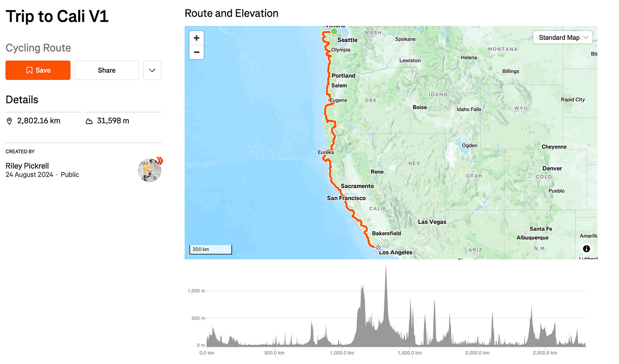The width and height of the screenshot is (619, 364).
Task: Click the Albuquerque map label
Action: coord(532,237)
